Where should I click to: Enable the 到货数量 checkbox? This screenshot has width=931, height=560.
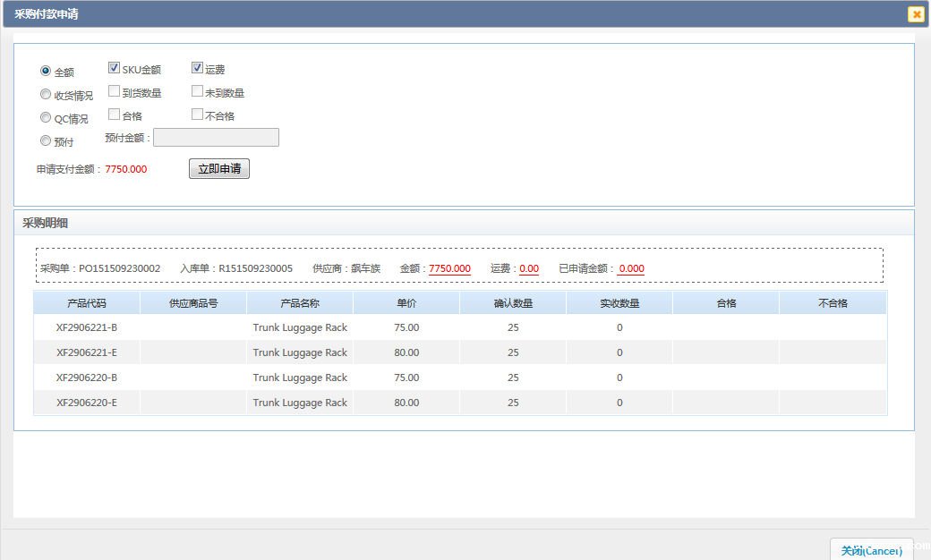click(114, 91)
